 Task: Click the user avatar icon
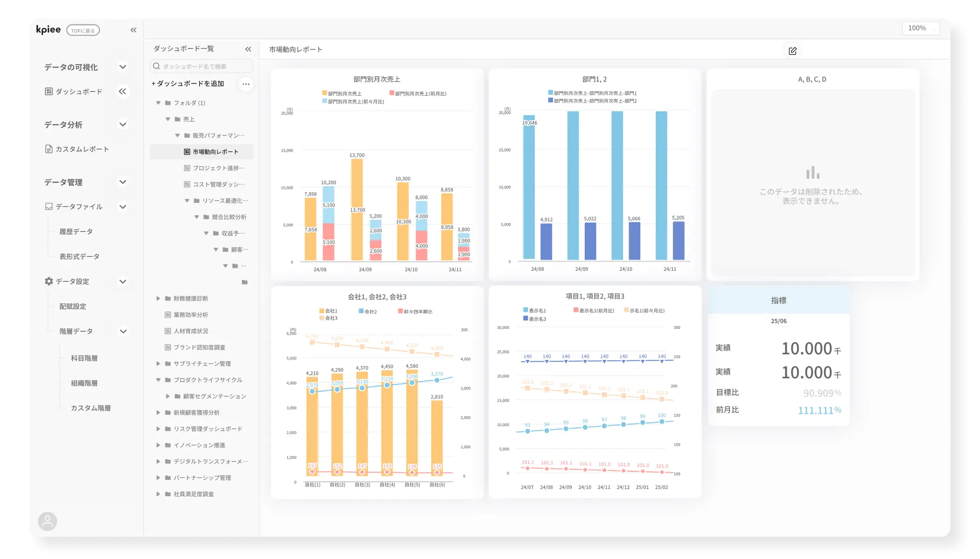(47, 521)
